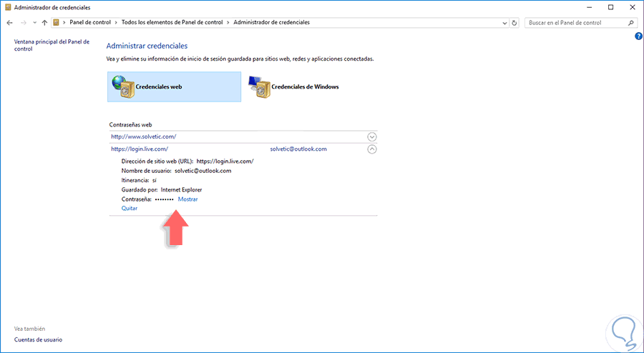Click https://login.live.com/ entry header

(x=140, y=149)
